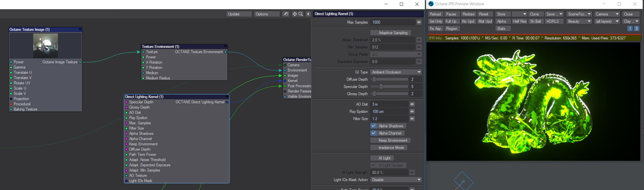Open the Group Pixels dropdown
Screen dimensions: 644x190
point(396,54)
